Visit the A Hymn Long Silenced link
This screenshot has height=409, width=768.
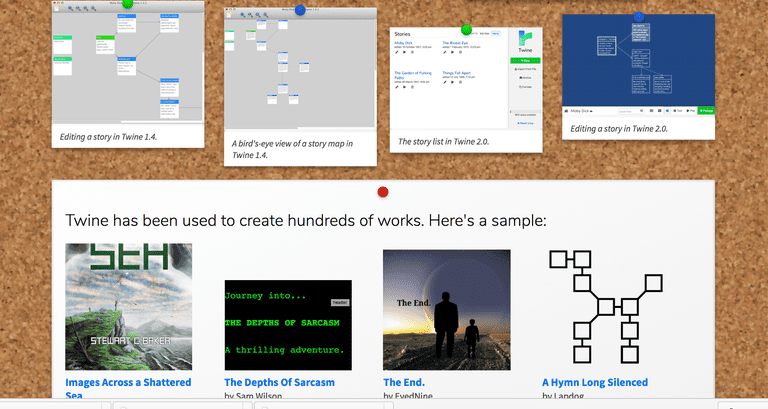(594, 382)
